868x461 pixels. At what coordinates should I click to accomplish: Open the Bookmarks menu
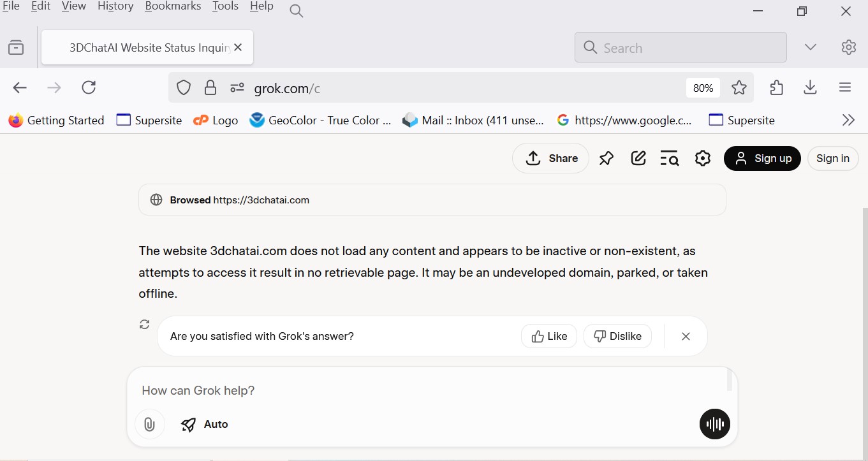click(173, 6)
